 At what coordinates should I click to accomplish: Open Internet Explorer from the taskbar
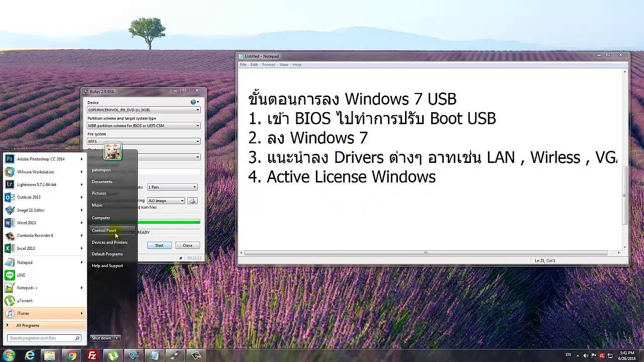coord(31,355)
